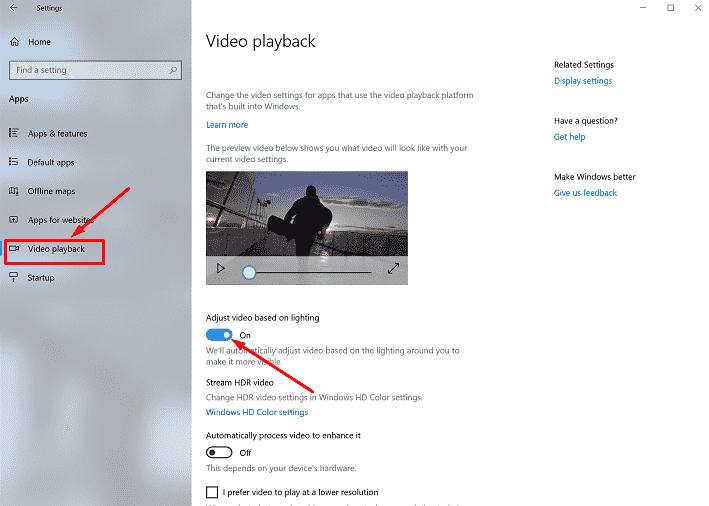Maximize the Settings window
The height and width of the screenshot is (506, 709).
671,8
